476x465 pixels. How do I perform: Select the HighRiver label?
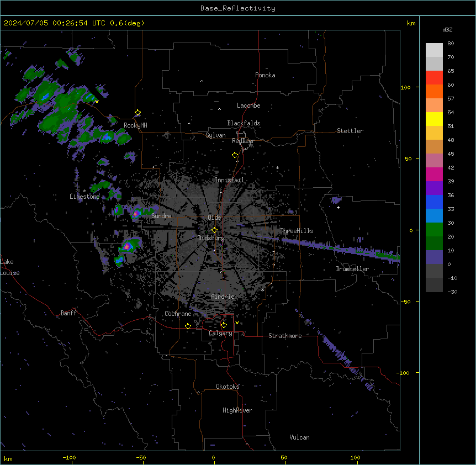point(237,410)
